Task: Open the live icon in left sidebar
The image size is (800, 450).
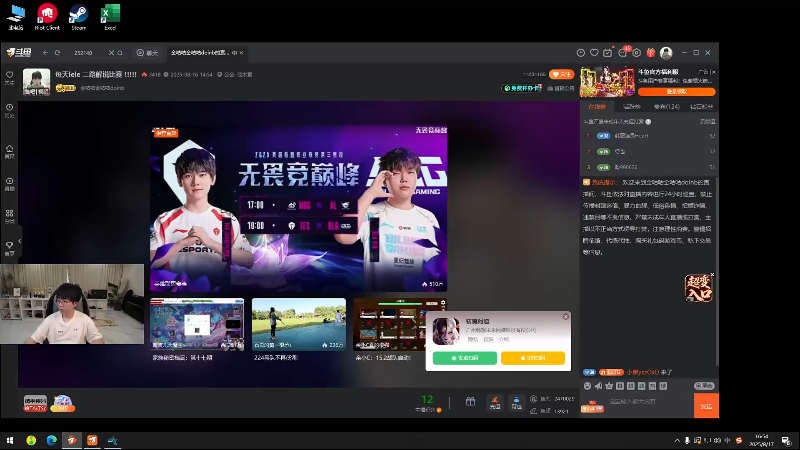Action: click(10, 184)
